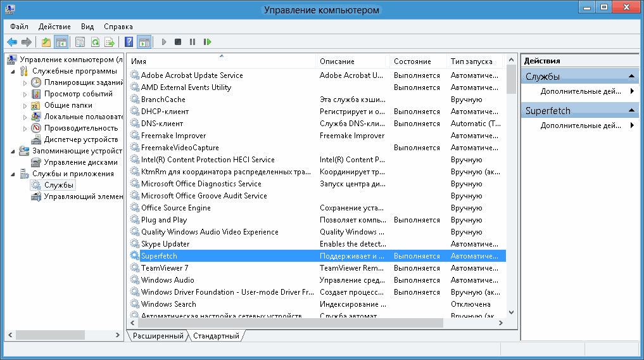The width and height of the screenshot is (644, 360).
Task: Collapse the Служебные программы tree node
Action: (x=13, y=72)
